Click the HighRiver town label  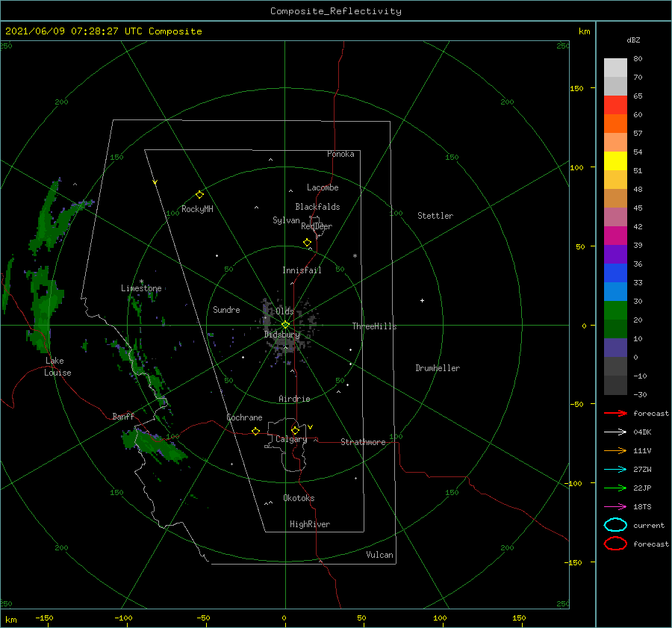[310, 524]
